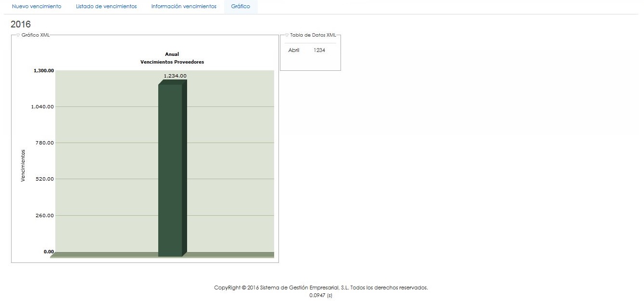Image resolution: width=644 pixels, height=301 pixels.
Task: Click the 0.0947 (s) load time text
Action: pos(321,295)
